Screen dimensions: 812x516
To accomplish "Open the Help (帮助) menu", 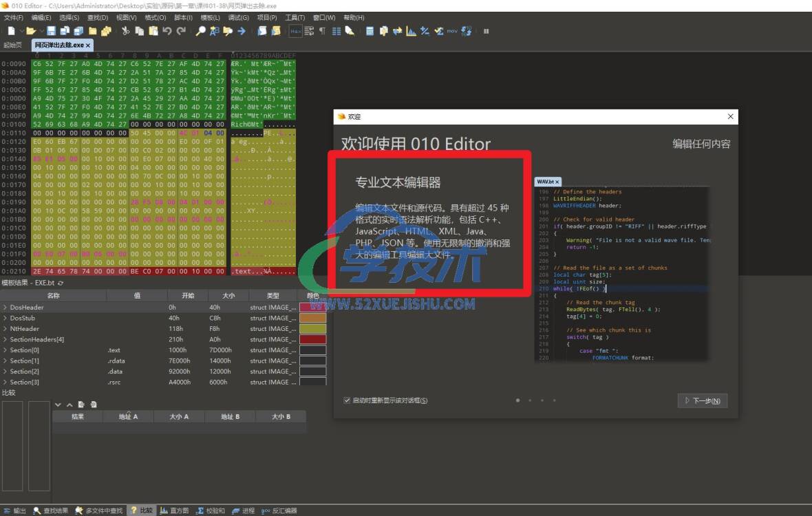I will point(354,18).
